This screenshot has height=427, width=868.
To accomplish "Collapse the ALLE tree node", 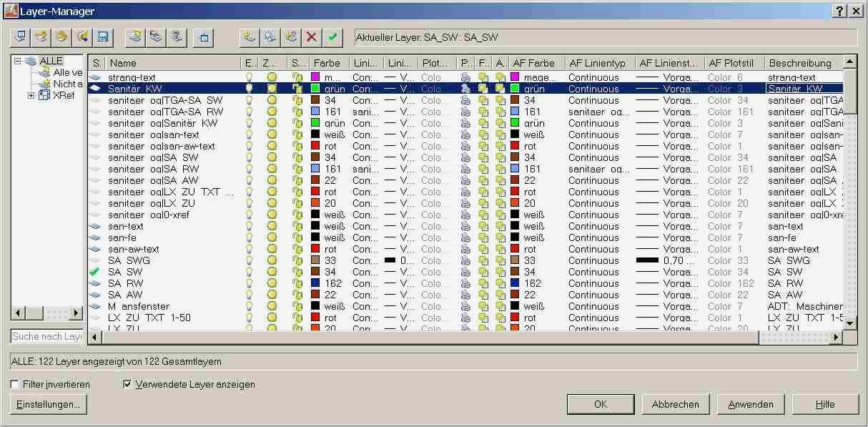I will pos(16,61).
